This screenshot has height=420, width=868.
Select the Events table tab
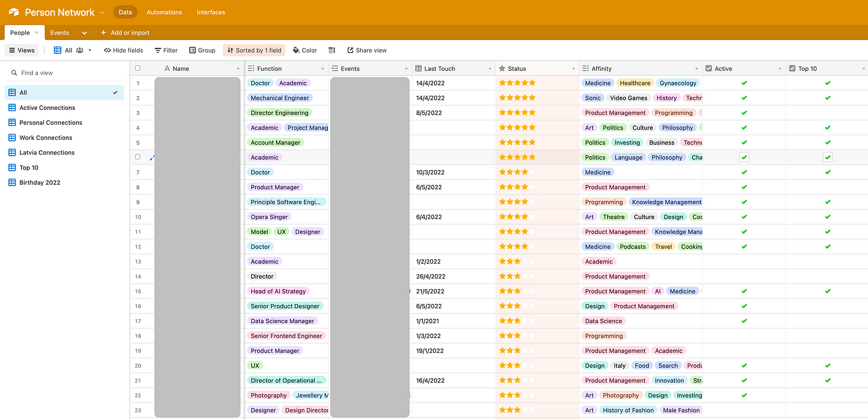[x=60, y=33]
